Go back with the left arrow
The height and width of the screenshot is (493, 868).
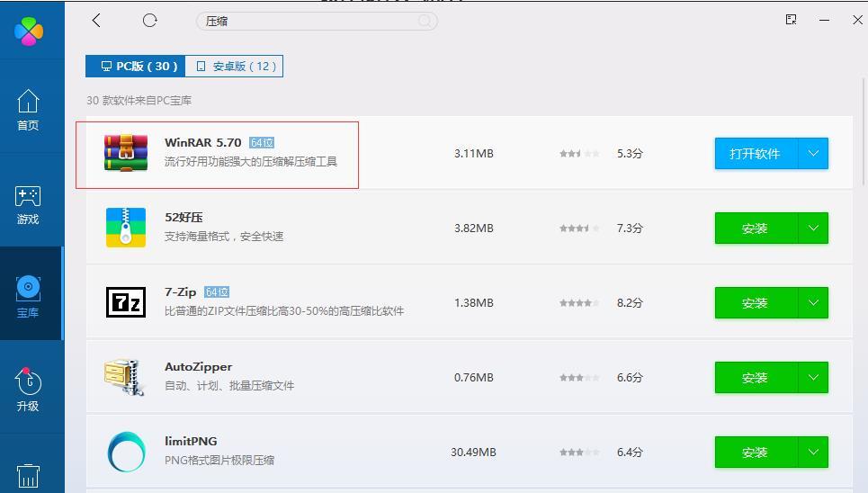click(x=96, y=21)
